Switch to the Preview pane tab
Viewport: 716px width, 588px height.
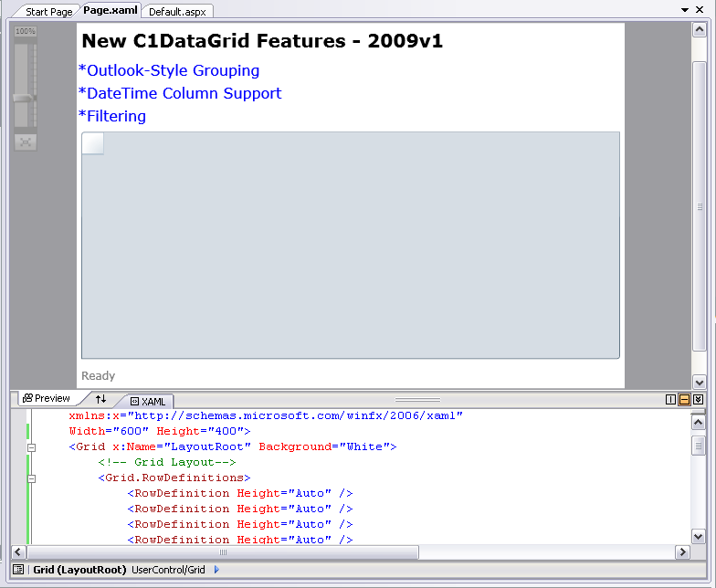click(47, 398)
